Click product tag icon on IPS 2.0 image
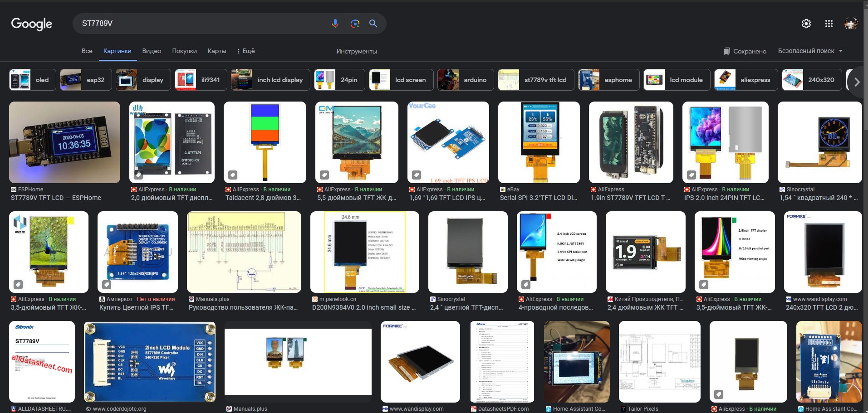Viewport: 868px width, 413px height. 691,175
